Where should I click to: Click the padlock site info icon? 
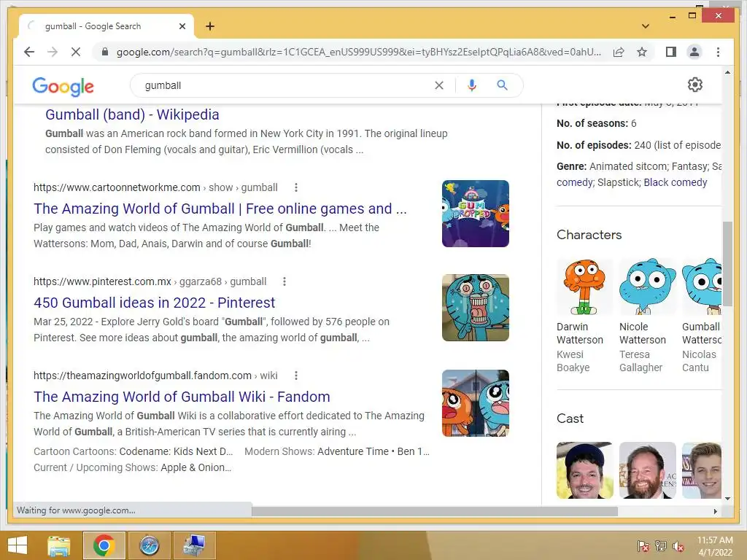tap(105, 52)
